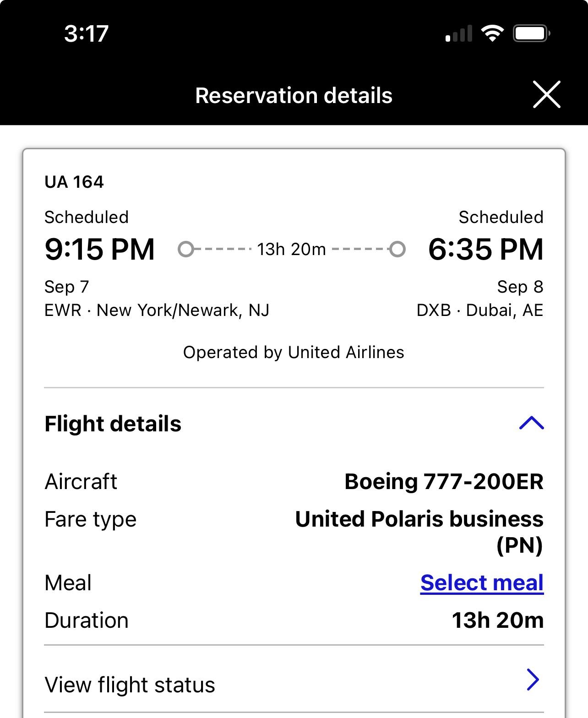Image resolution: width=588 pixels, height=718 pixels.
Task: Tap the 3:17 clock in status bar
Action: pos(86,33)
